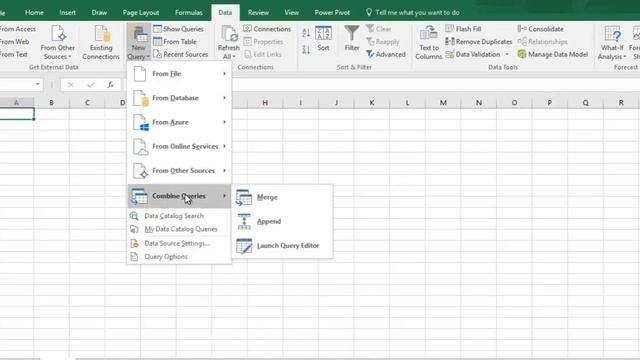Viewport: 640px width, 360px height.
Task: Click Launch Query Editor
Action: click(x=282, y=246)
